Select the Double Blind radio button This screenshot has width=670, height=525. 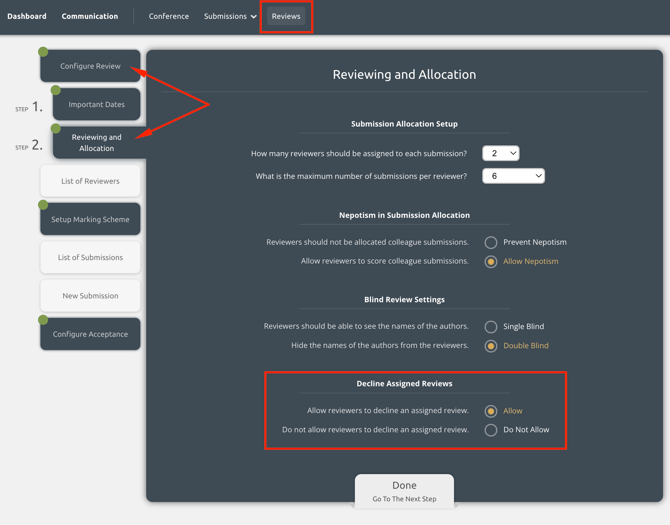coord(491,346)
